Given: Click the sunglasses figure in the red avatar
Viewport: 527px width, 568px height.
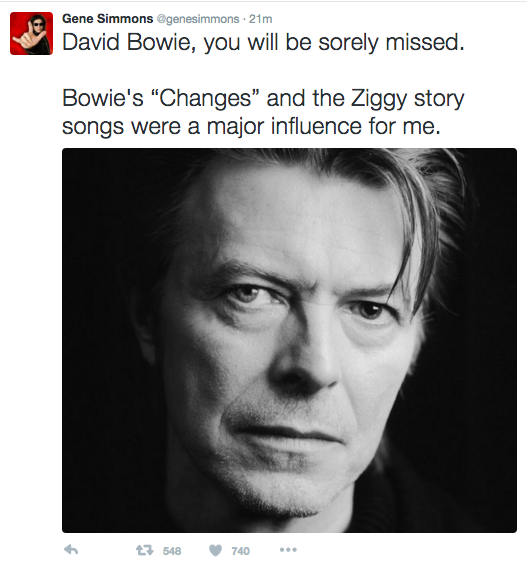Looking at the screenshot, I should click(34, 34).
